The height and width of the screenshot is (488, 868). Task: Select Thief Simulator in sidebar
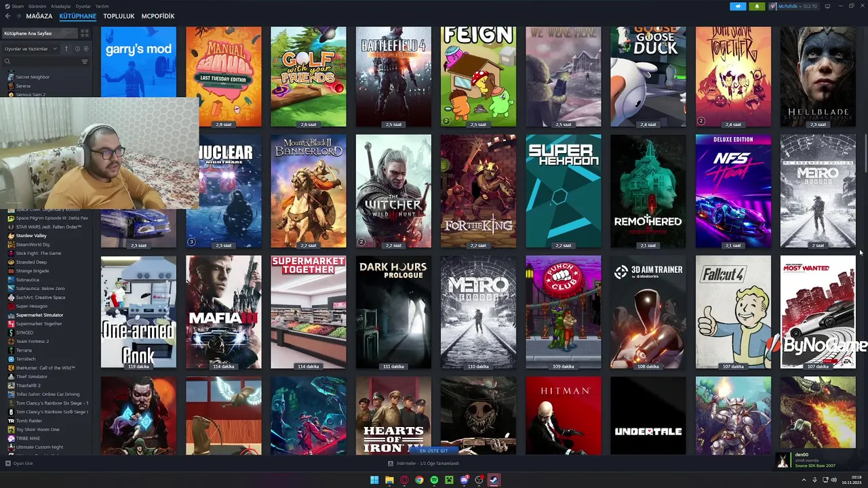31,376
